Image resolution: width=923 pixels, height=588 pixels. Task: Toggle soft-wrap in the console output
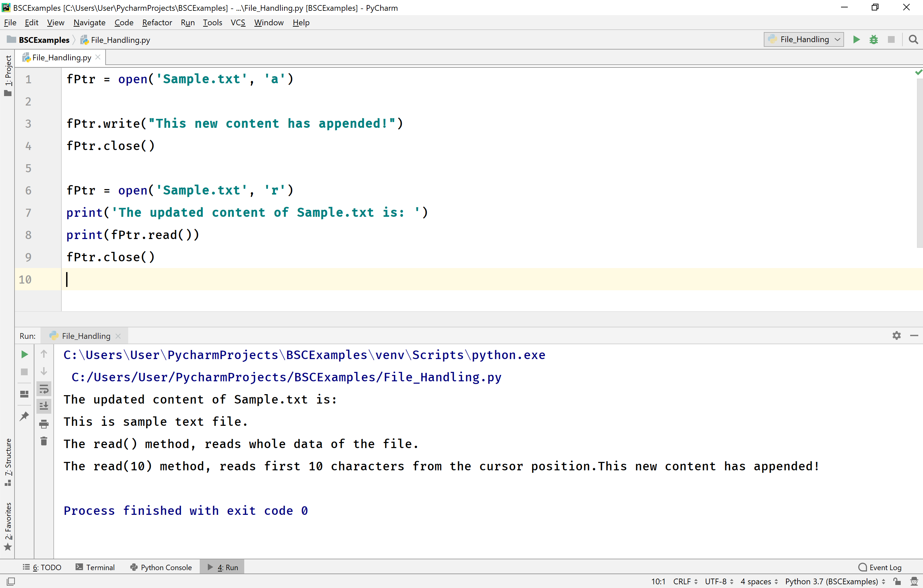pos(44,389)
